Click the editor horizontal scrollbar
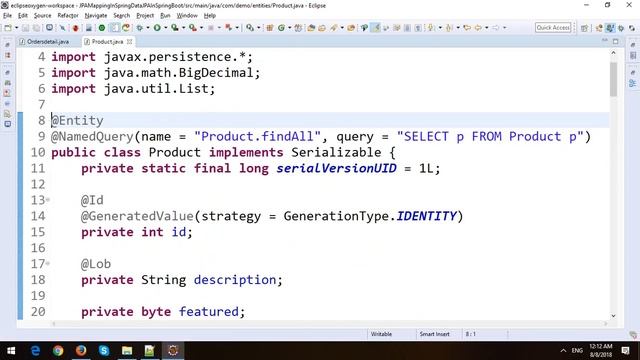Image resolution: width=640 pixels, height=360 pixels. pyautogui.click(x=329, y=323)
